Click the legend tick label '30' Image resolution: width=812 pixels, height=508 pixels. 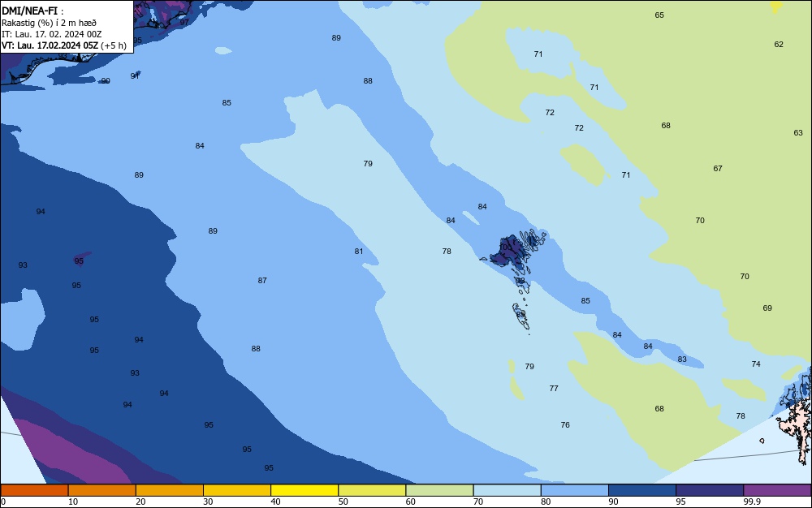[208, 502]
